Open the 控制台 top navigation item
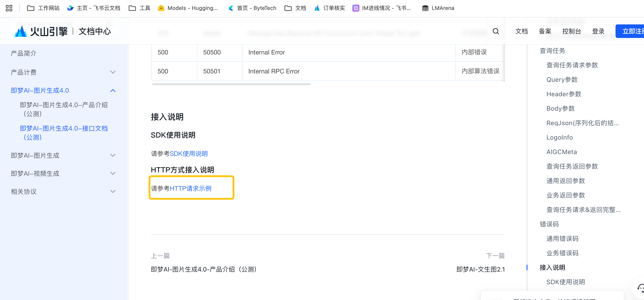 pos(571,31)
